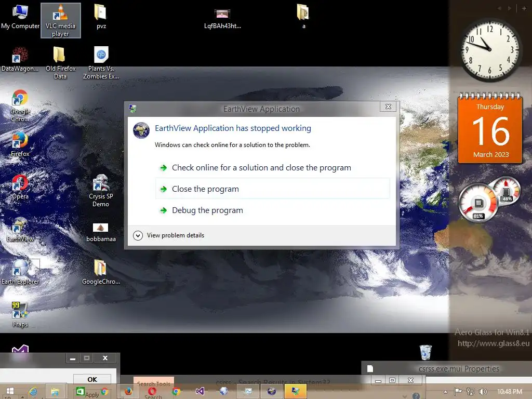Click the 10:48 PM taskbar clock

[x=510, y=392]
